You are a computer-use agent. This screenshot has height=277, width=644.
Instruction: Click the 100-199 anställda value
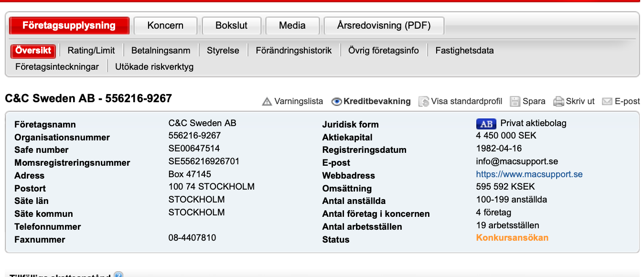512,200
